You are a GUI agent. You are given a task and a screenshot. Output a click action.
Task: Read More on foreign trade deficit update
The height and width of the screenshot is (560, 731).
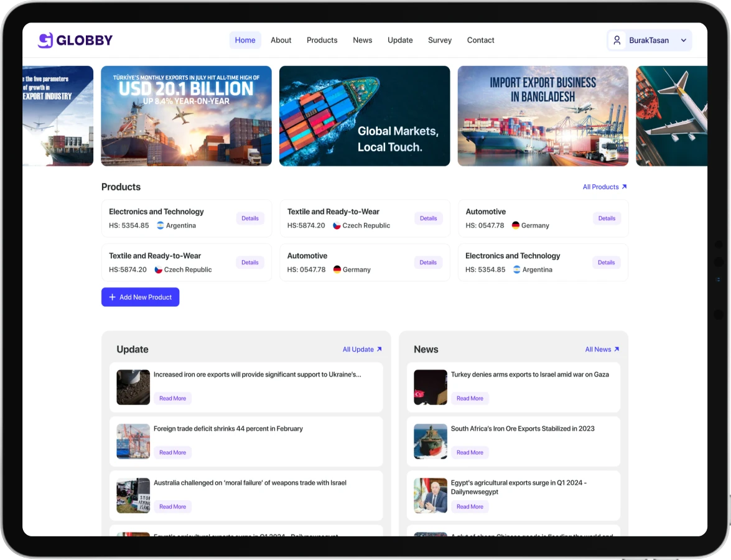point(172,452)
